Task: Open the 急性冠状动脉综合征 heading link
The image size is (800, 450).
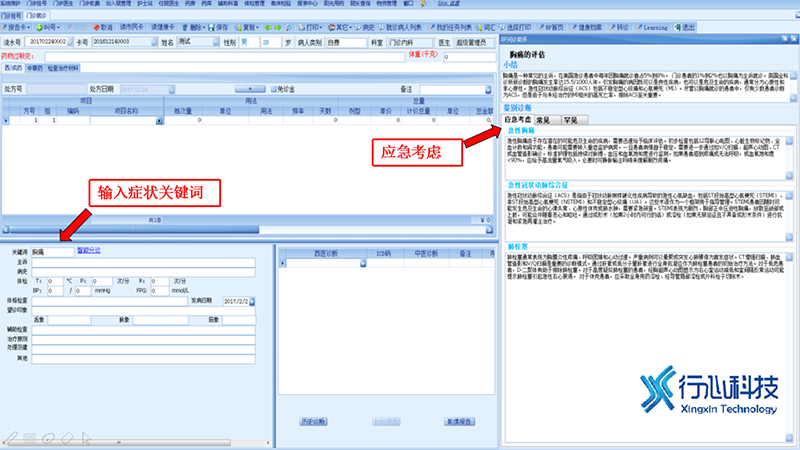Action: click(538, 185)
